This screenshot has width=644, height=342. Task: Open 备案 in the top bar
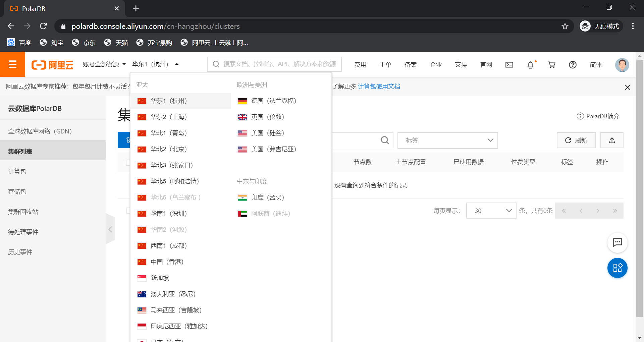pos(411,65)
